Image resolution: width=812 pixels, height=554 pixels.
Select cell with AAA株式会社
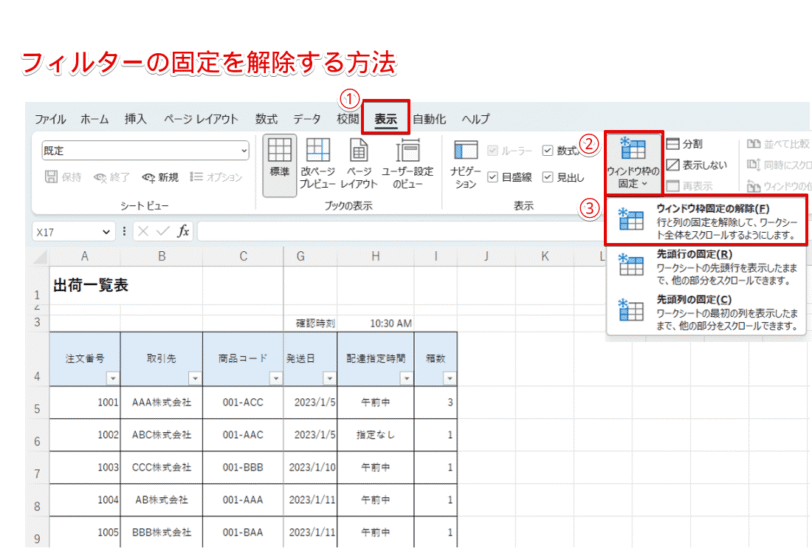(162, 402)
